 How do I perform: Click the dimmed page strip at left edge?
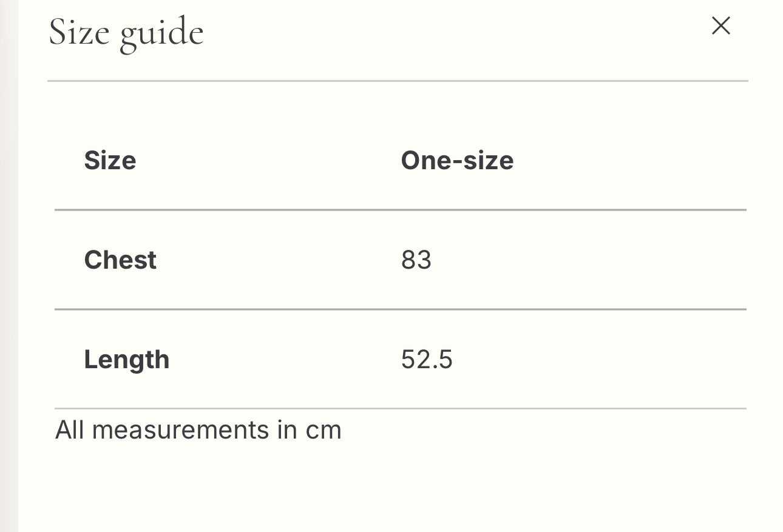point(8,266)
